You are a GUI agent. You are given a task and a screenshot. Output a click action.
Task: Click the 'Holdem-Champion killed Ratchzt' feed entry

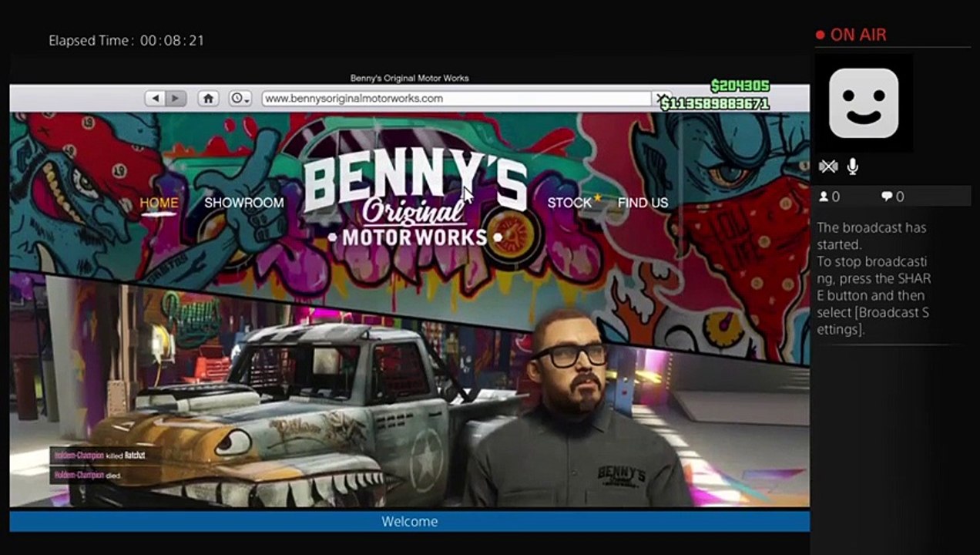pyautogui.click(x=99, y=456)
